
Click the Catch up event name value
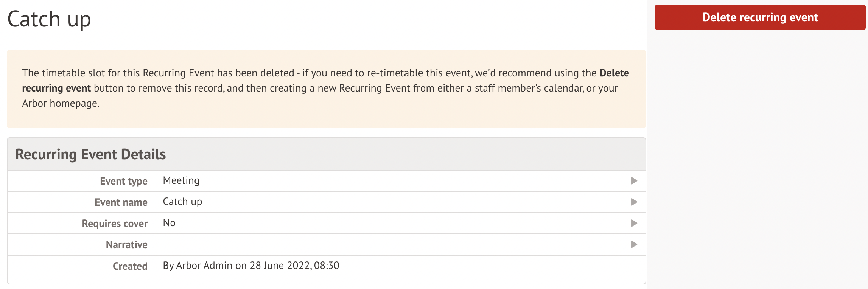182,202
